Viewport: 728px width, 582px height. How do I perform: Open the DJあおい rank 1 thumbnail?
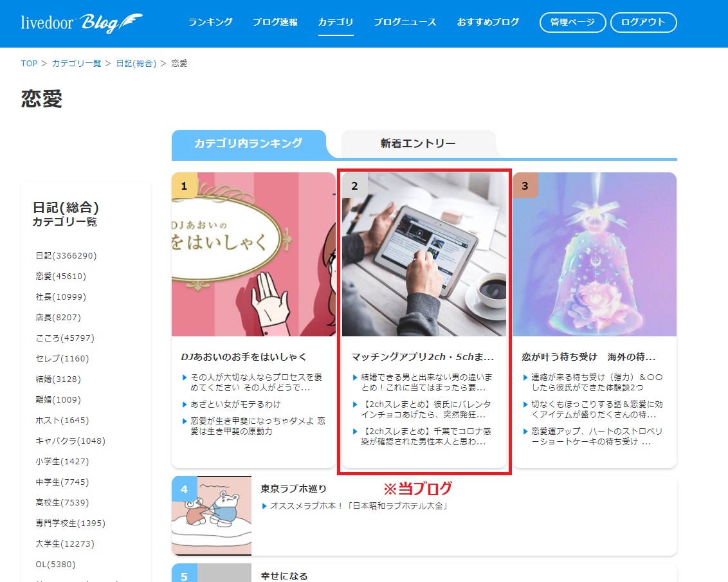253,254
